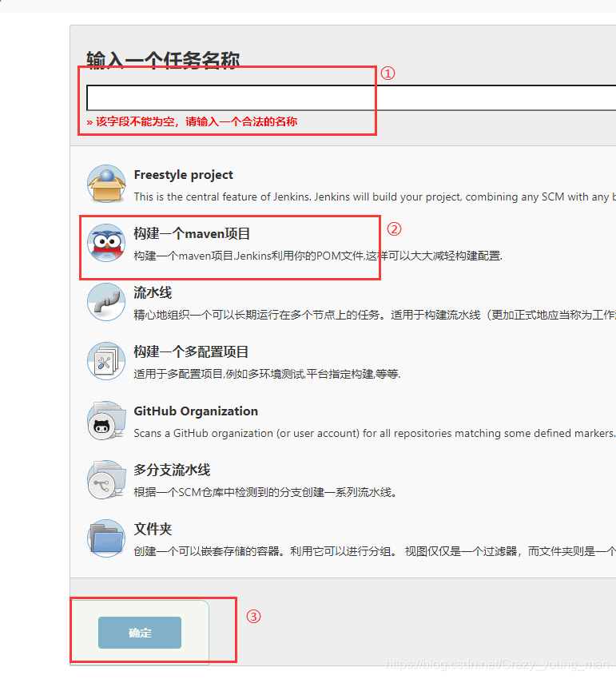616x679 pixels.
Task: Click the heading '输入一个任务名称'
Action: coord(163,59)
